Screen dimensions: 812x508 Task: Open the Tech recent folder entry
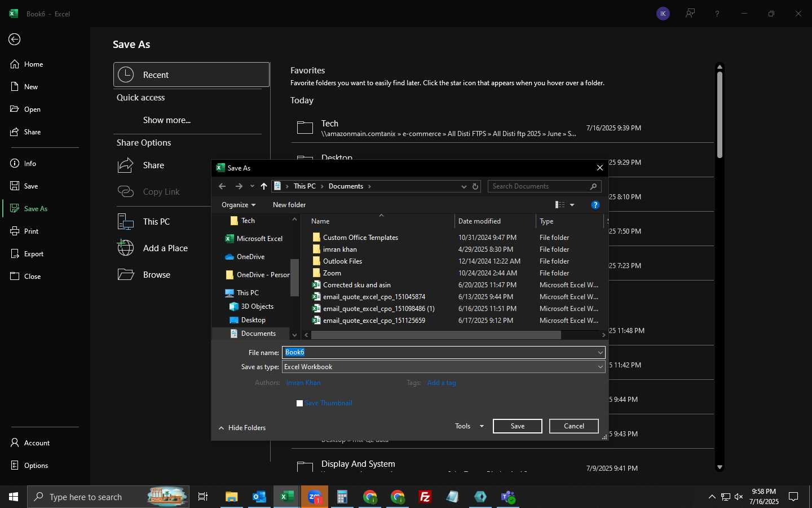pyautogui.click(x=502, y=128)
